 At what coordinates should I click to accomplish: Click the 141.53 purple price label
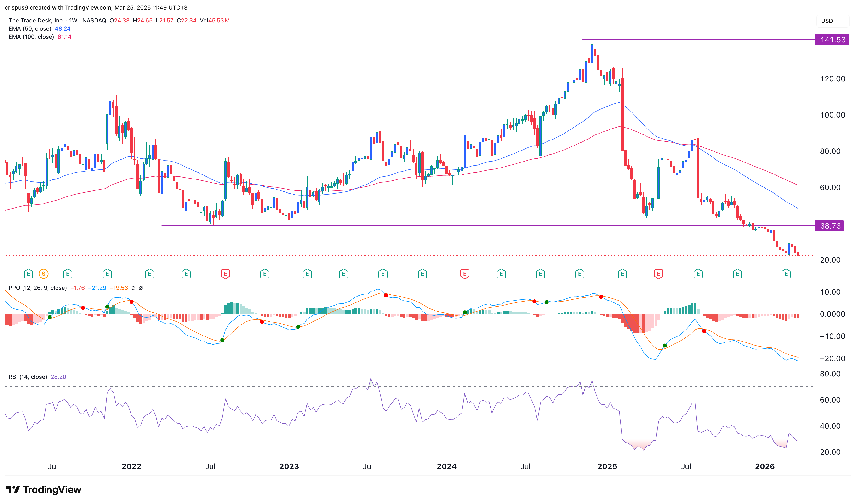coord(832,40)
